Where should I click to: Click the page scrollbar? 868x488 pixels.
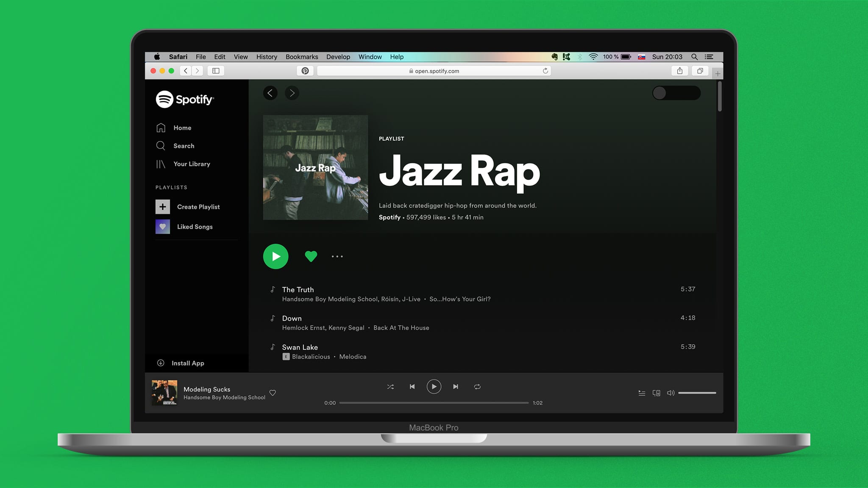pyautogui.click(x=720, y=97)
